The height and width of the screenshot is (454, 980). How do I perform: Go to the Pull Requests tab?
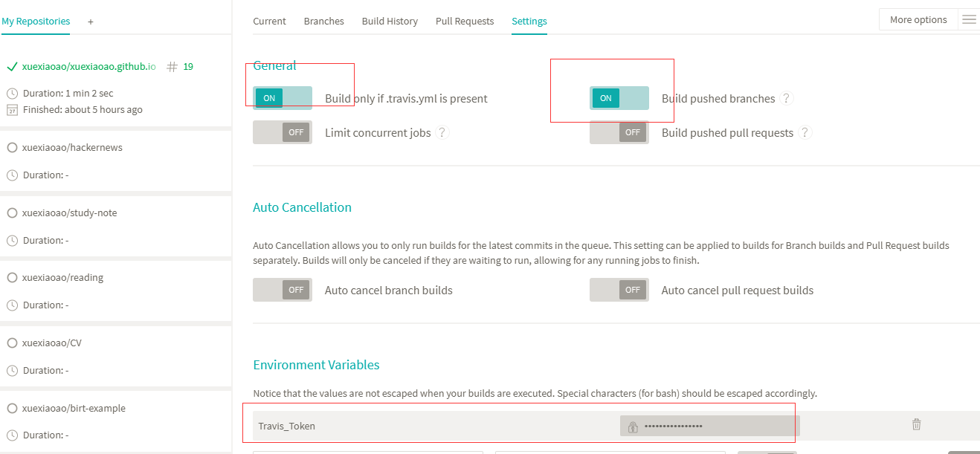465,21
